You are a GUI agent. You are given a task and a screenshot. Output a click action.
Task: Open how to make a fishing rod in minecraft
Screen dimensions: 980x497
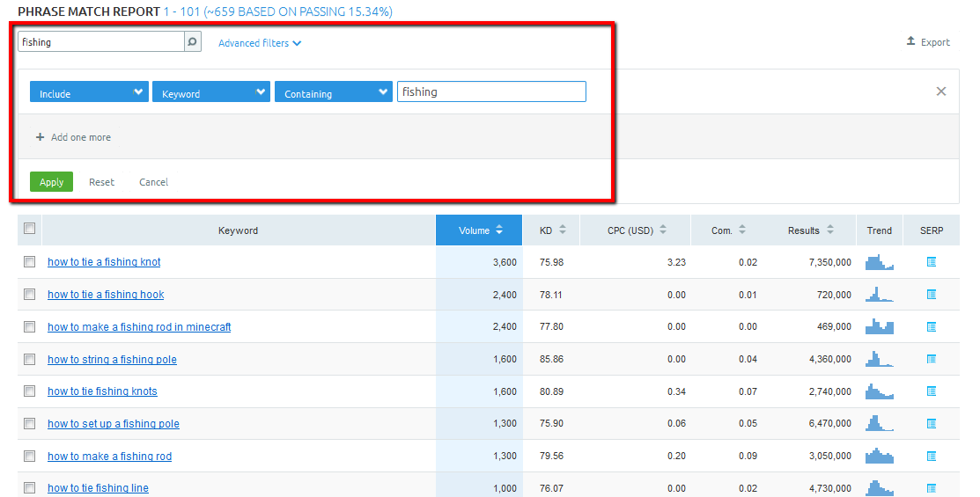pos(139,326)
